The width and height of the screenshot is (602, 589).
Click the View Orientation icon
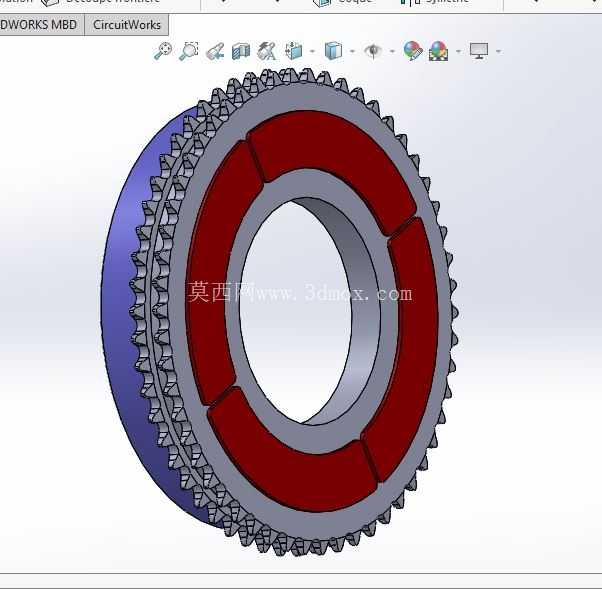pos(294,51)
